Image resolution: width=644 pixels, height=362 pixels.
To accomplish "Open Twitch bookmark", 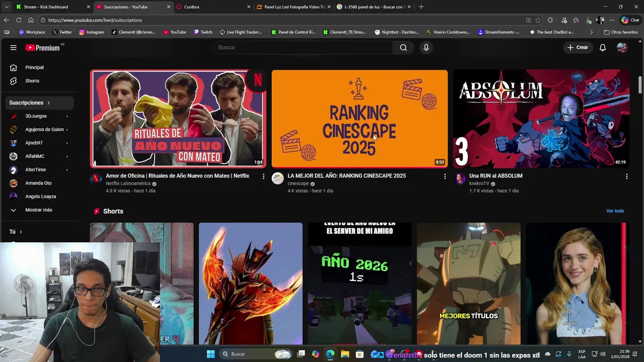I will coord(203,32).
